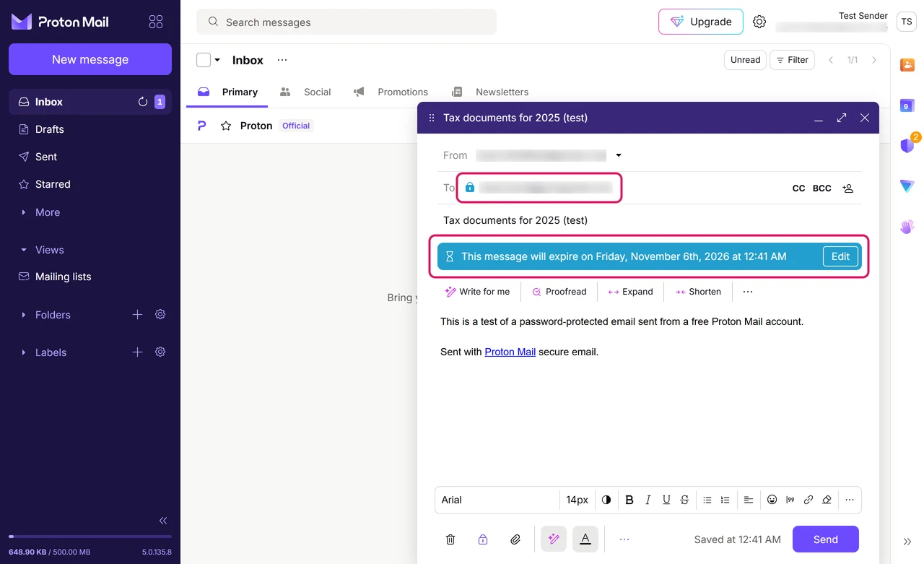
Task: Open the encryption lock icon in composer
Action: (483, 539)
